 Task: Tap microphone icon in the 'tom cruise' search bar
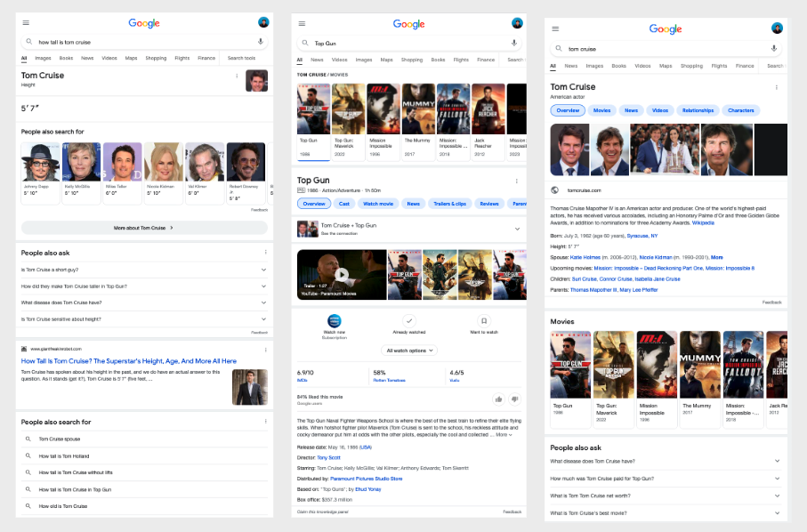click(x=773, y=48)
